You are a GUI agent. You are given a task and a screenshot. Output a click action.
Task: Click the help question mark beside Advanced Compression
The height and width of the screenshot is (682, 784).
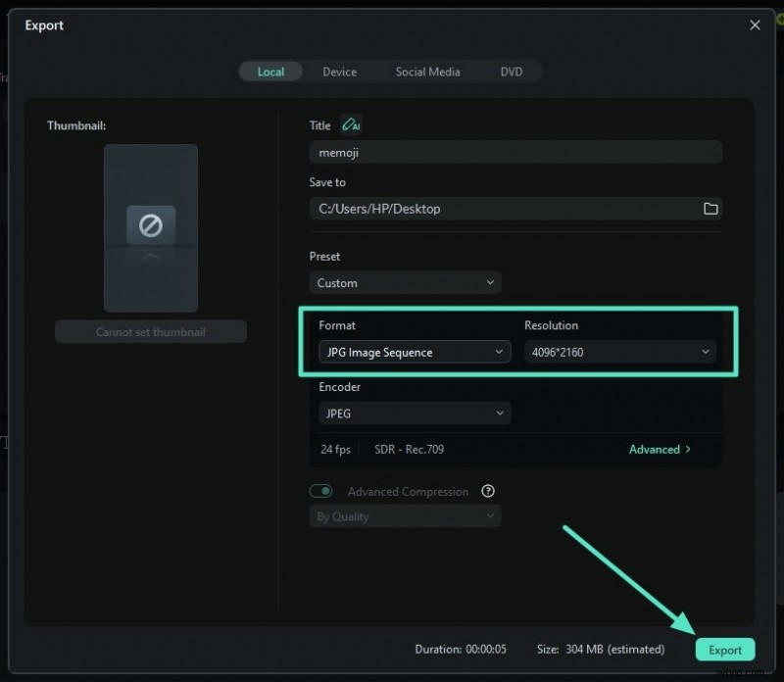(487, 491)
